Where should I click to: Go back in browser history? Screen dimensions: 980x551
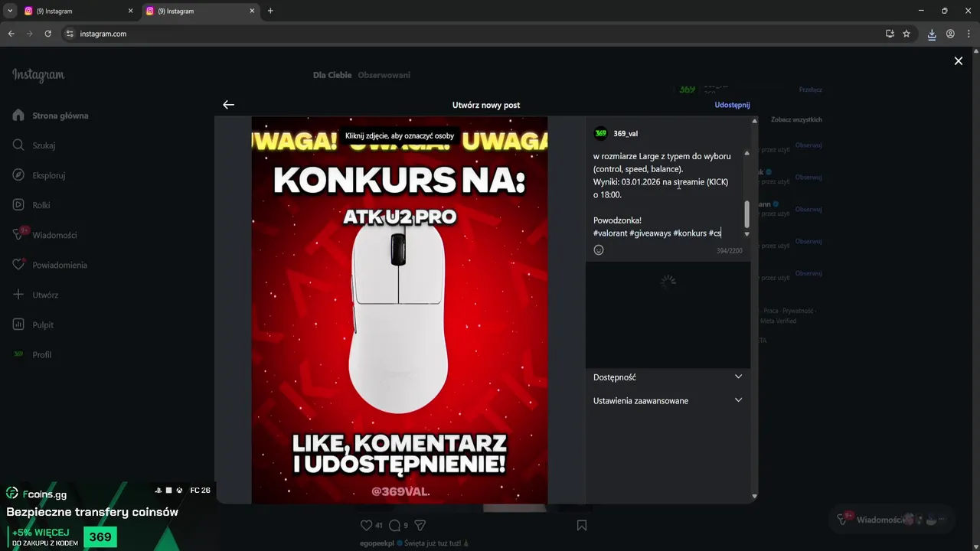(11, 34)
